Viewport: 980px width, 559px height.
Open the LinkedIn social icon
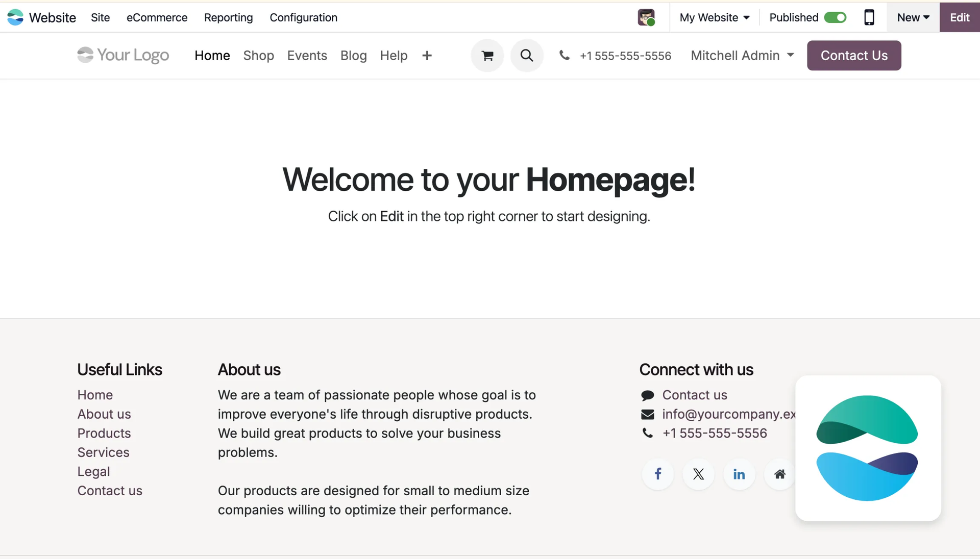[x=739, y=474]
